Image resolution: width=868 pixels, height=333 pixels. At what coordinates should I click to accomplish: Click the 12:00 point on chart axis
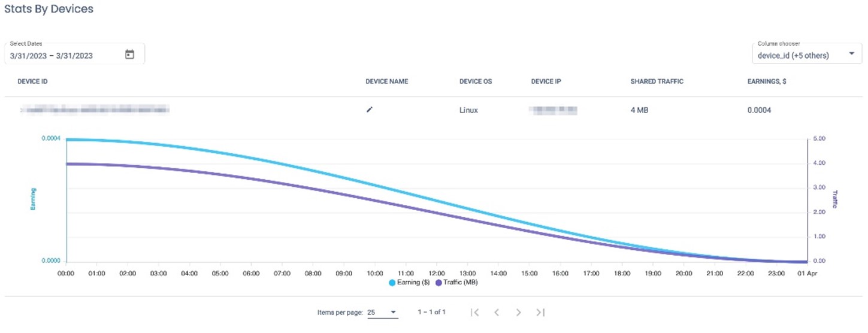click(x=437, y=273)
